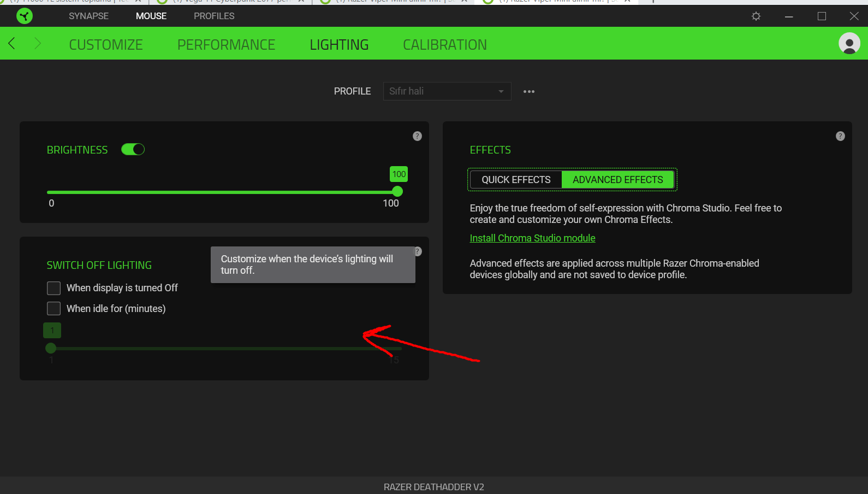
Task: Select ADVANCED EFFECTS mode
Action: (x=618, y=180)
